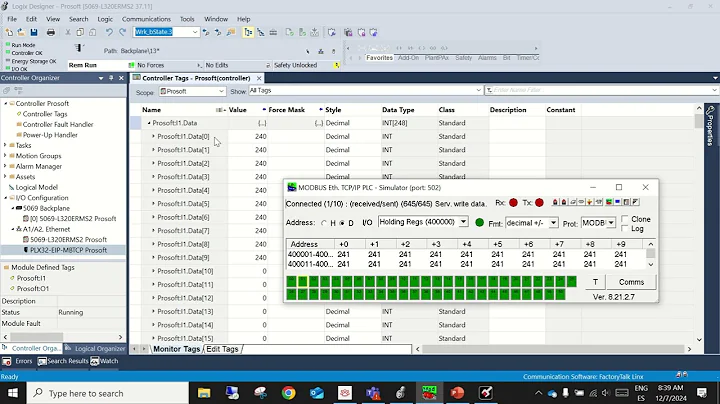The width and height of the screenshot is (720, 404).
Task: Open the Search Results pane button
Action: (63, 361)
